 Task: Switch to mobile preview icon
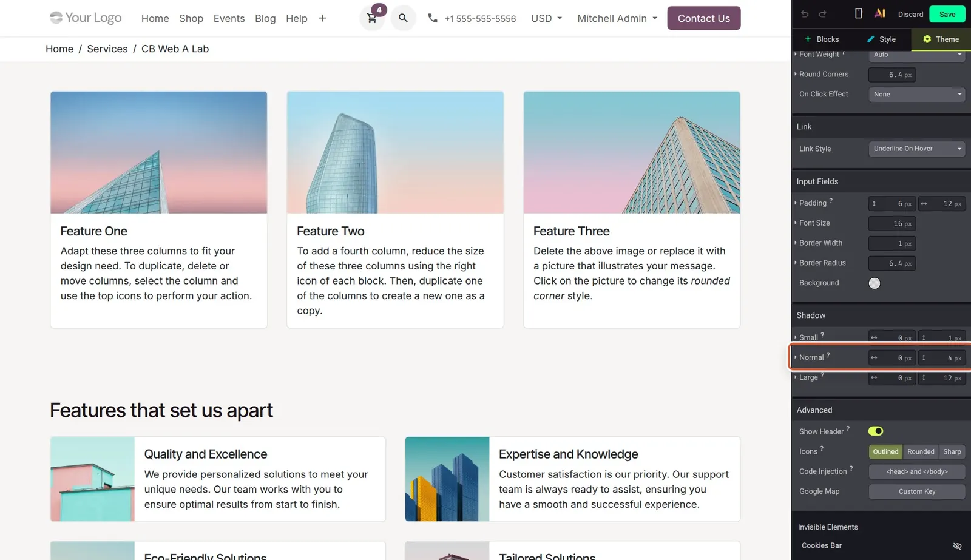tap(859, 13)
